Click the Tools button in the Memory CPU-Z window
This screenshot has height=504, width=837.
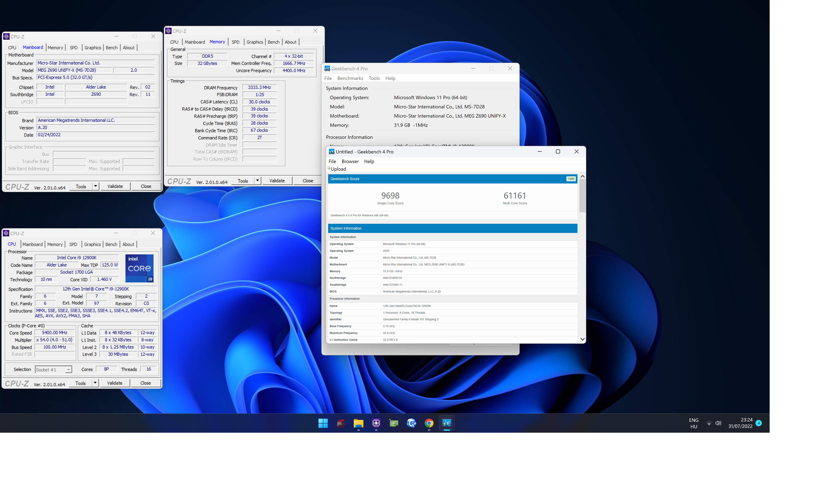point(243,180)
